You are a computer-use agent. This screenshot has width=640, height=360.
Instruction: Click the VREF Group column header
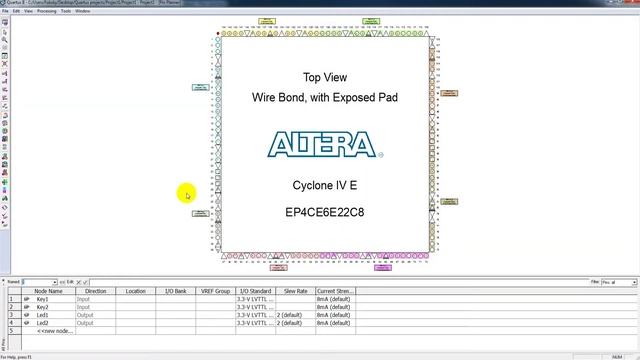[x=216, y=291]
